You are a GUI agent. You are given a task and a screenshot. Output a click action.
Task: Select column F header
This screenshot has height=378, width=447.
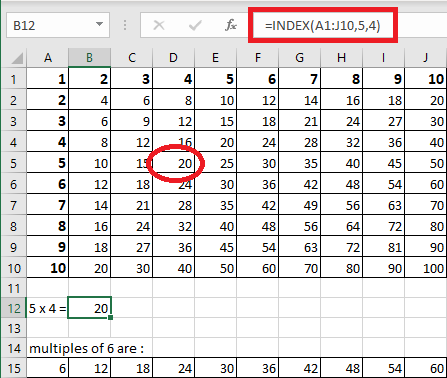coord(258,58)
